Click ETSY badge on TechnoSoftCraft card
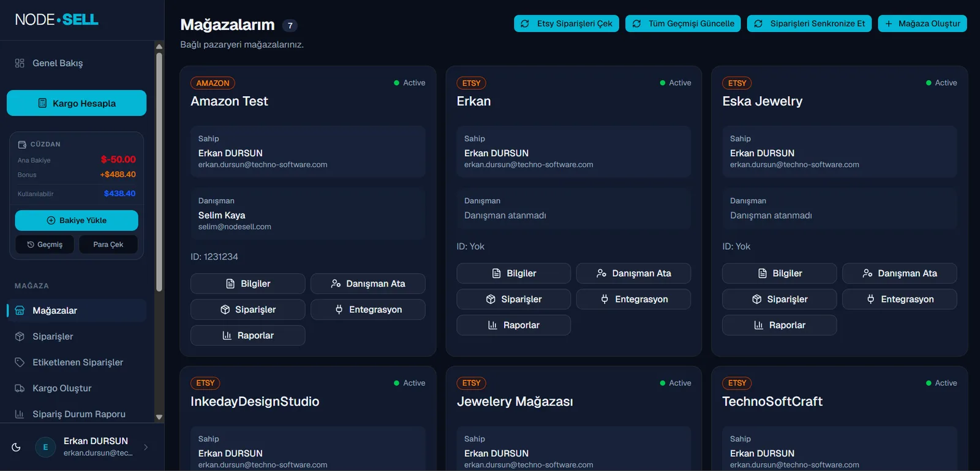Screen dimensions: 980x471 737,383
